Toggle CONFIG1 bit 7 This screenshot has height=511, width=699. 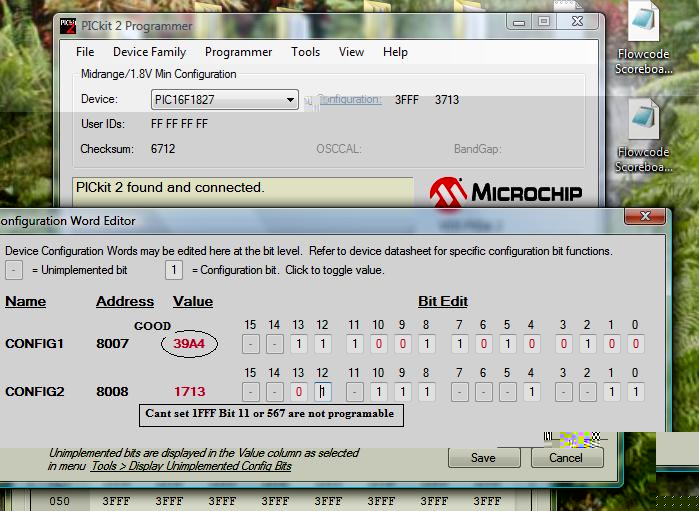[x=460, y=344]
